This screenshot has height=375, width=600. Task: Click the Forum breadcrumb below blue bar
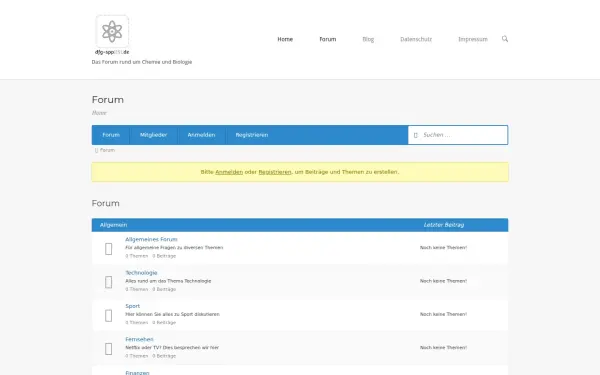(107, 150)
